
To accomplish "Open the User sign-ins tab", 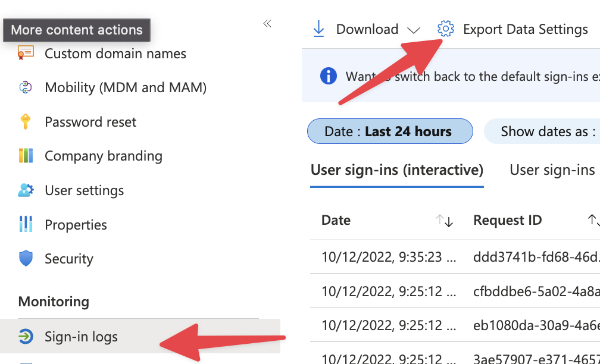I will point(552,170).
